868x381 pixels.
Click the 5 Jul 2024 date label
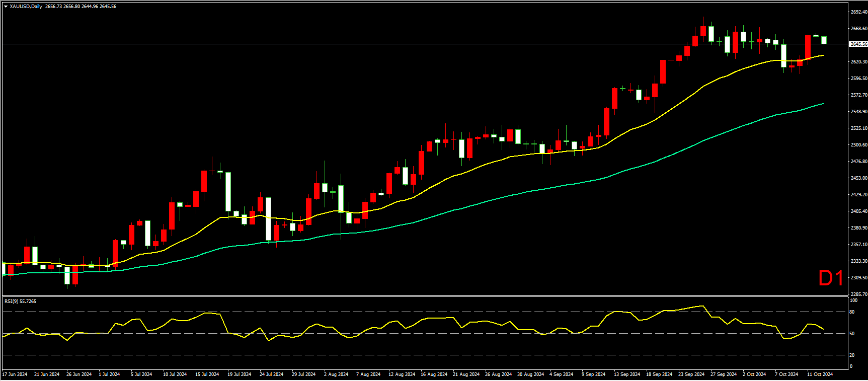coord(141,374)
